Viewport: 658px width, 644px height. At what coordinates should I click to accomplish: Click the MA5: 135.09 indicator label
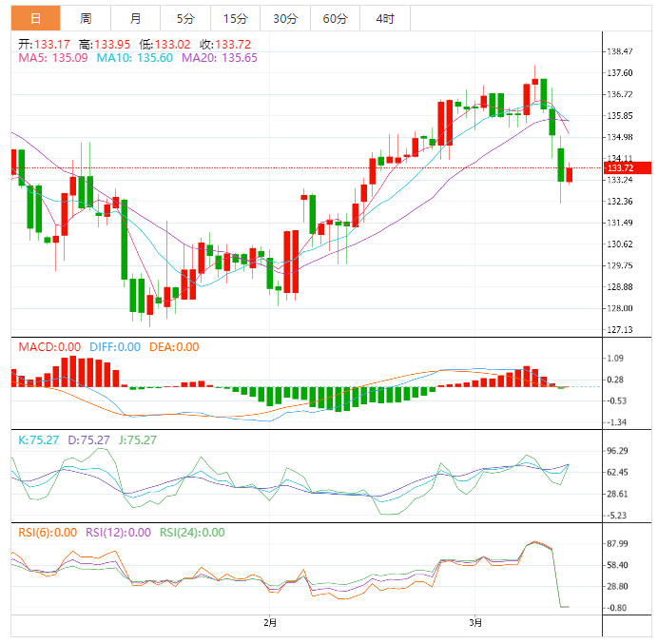53,57
